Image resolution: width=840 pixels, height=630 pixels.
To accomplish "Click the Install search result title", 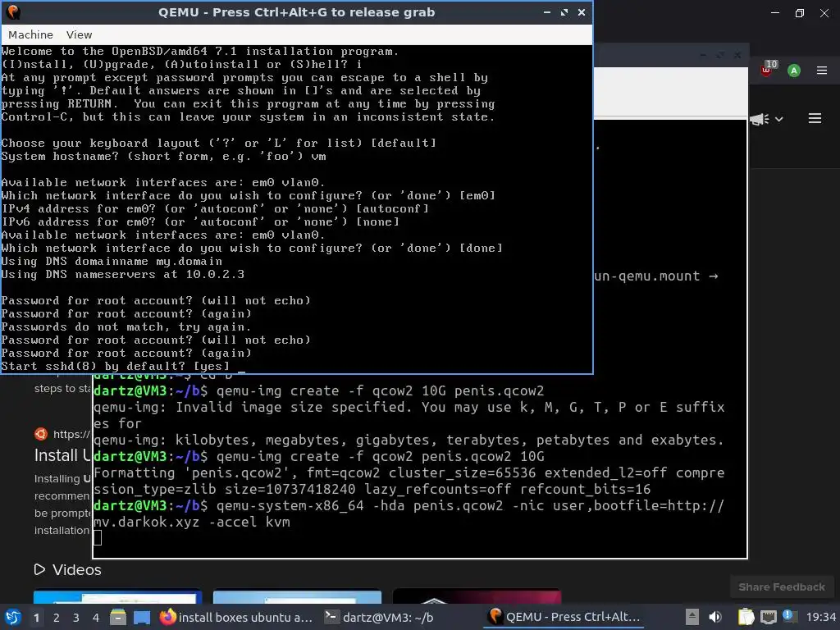I will coord(62,455).
